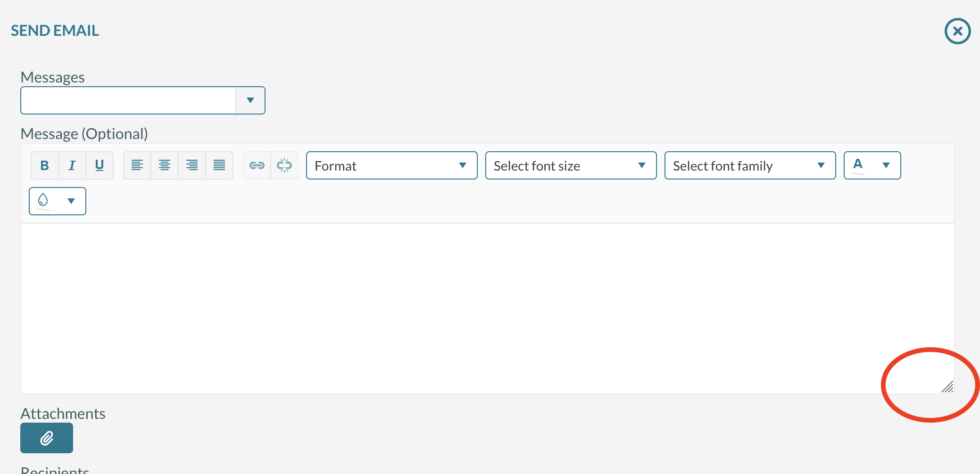
Task: Click the text color A icon
Action: tap(858, 164)
